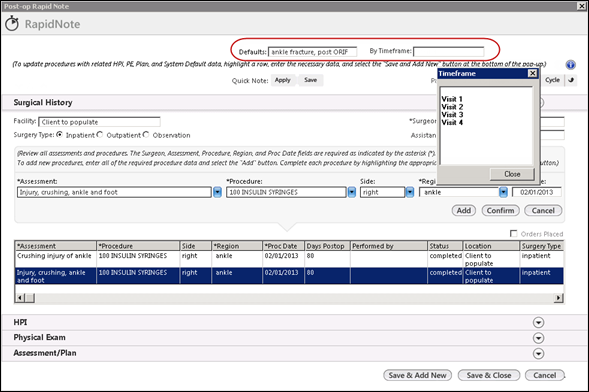Open the Region dropdown arrow
The height and width of the screenshot is (392, 589).
click(x=503, y=192)
